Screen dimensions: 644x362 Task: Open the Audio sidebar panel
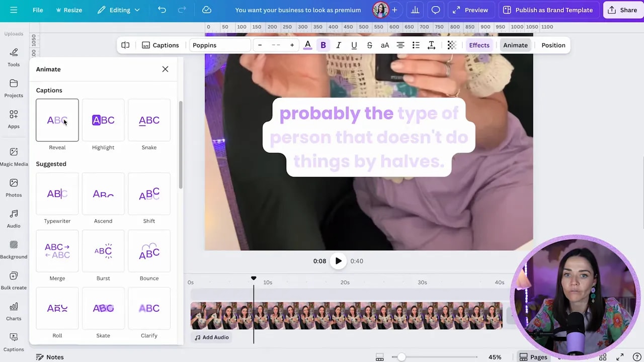[x=14, y=219]
